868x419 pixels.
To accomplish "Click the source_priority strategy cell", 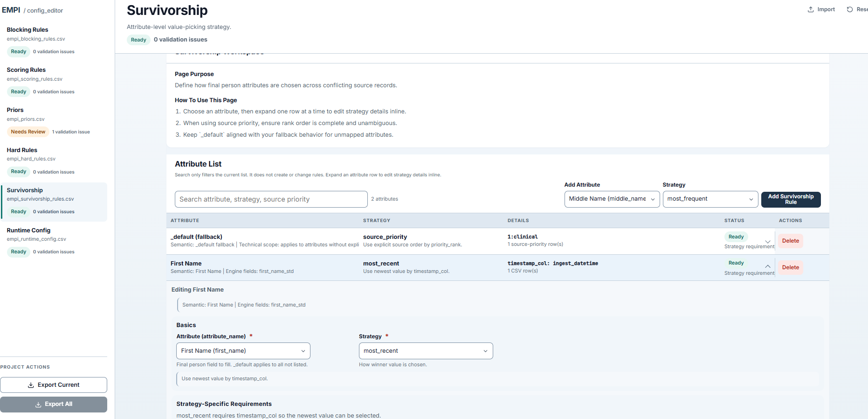I will [385, 237].
